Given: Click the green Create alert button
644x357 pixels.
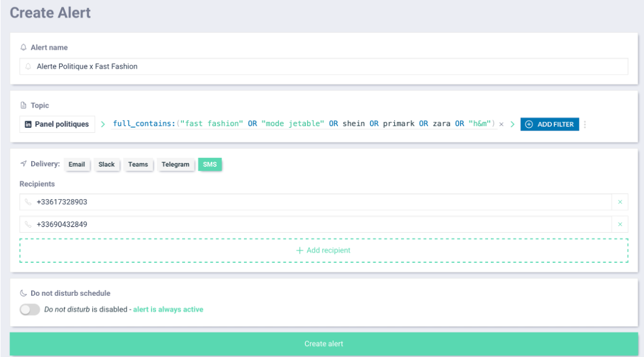Looking at the screenshot, I should click(324, 344).
